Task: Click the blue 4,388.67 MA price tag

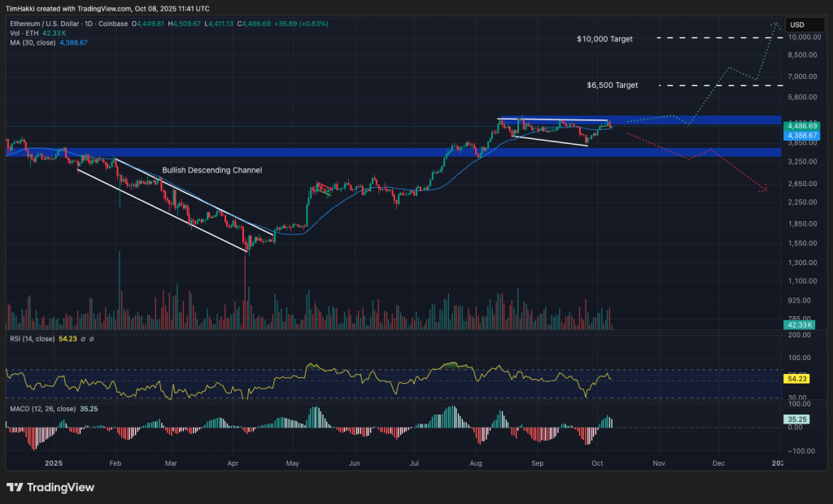Action: 800,135
